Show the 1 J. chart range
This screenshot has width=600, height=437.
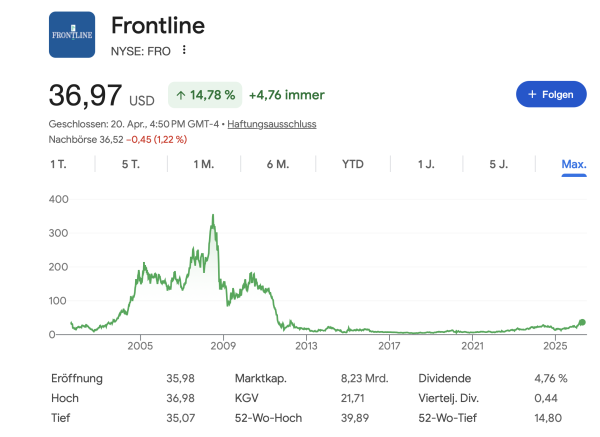pos(426,164)
